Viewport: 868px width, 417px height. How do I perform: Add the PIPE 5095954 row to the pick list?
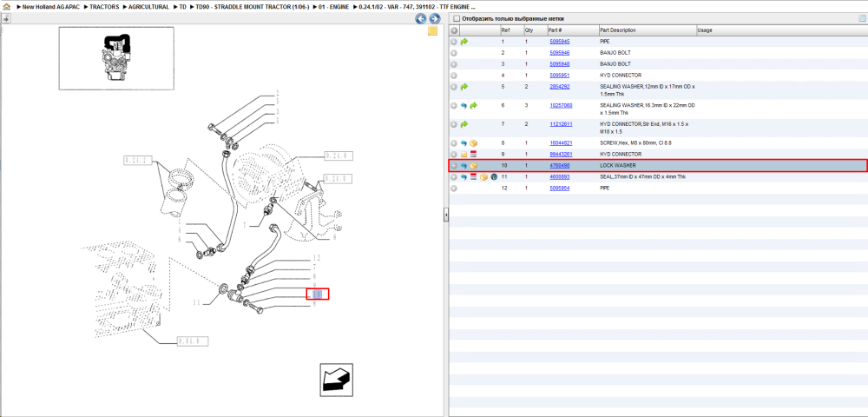tap(454, 189)
